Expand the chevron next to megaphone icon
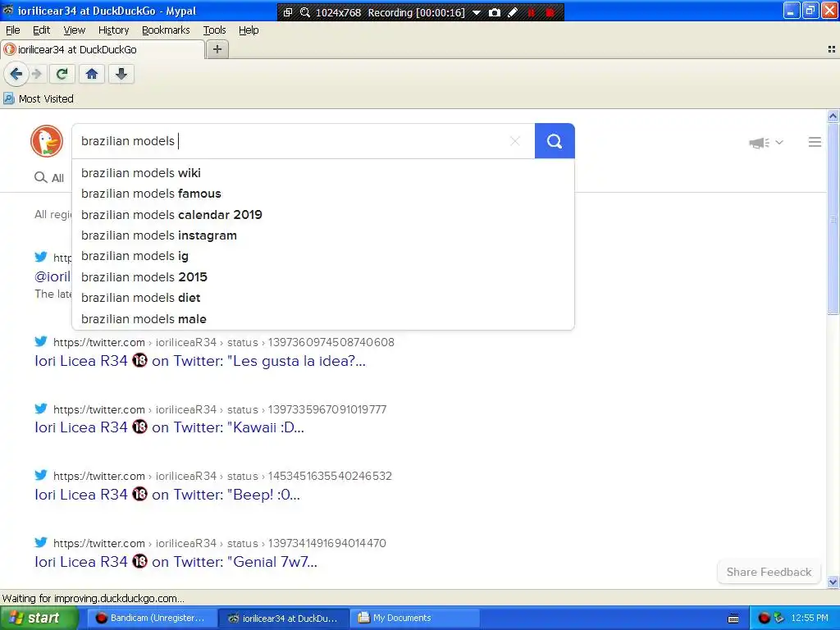 (x=779, y=143)
